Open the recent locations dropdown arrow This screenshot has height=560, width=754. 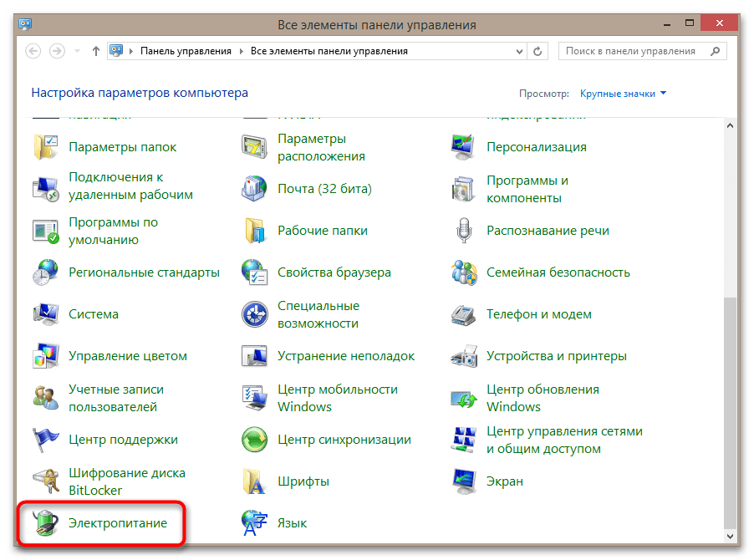(x=77, y=51)
